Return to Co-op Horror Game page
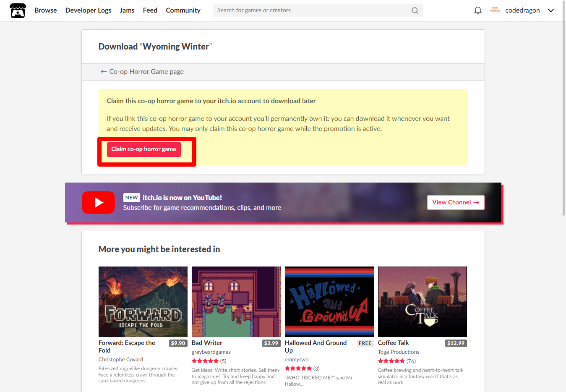The image size is (566, 392). (x=142, y=72)
